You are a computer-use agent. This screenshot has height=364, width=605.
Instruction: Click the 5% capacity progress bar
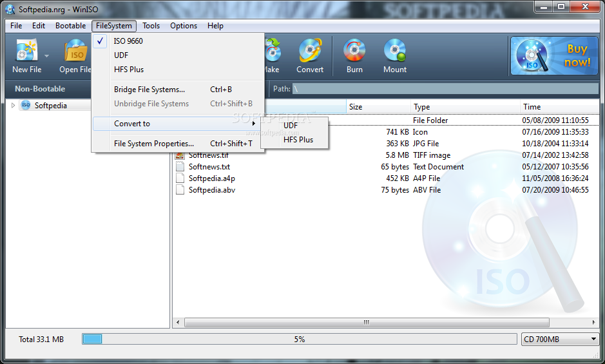point(300,340)
